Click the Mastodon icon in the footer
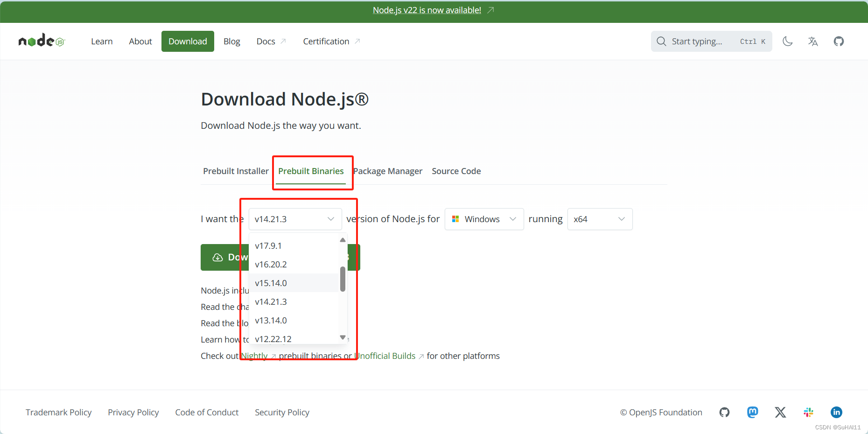This screenshot has width=868, height=434. coord(752,412)
